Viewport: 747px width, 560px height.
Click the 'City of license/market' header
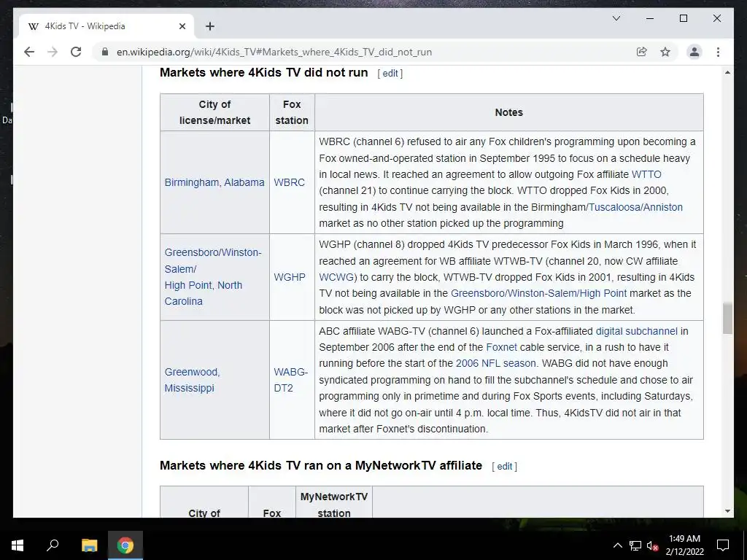(214, 112)
